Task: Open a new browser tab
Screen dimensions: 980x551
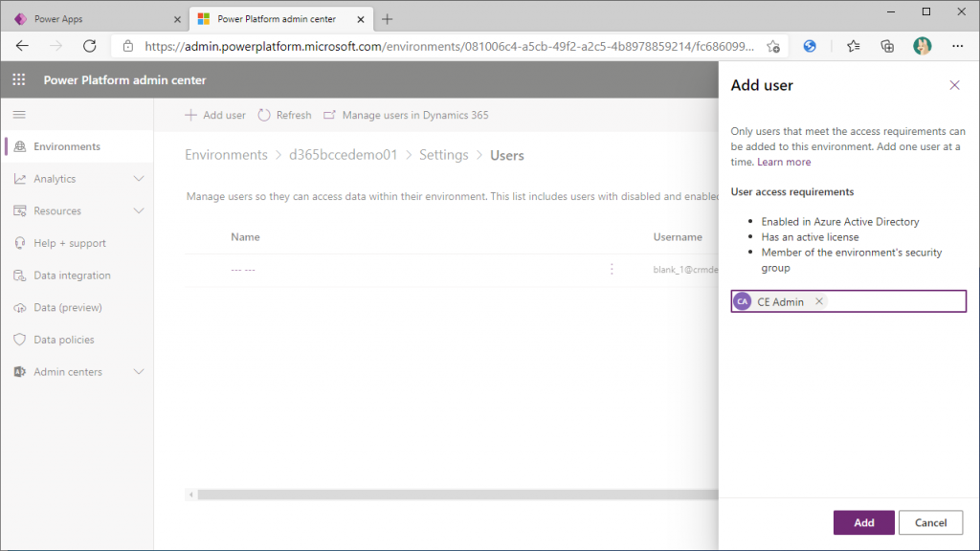Action: pos(388,19)
